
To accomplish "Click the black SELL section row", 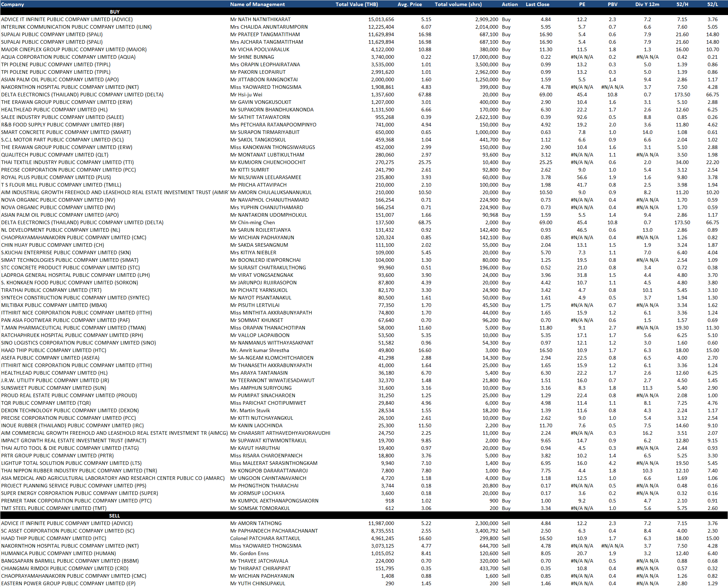I will (x=115, y=516).
